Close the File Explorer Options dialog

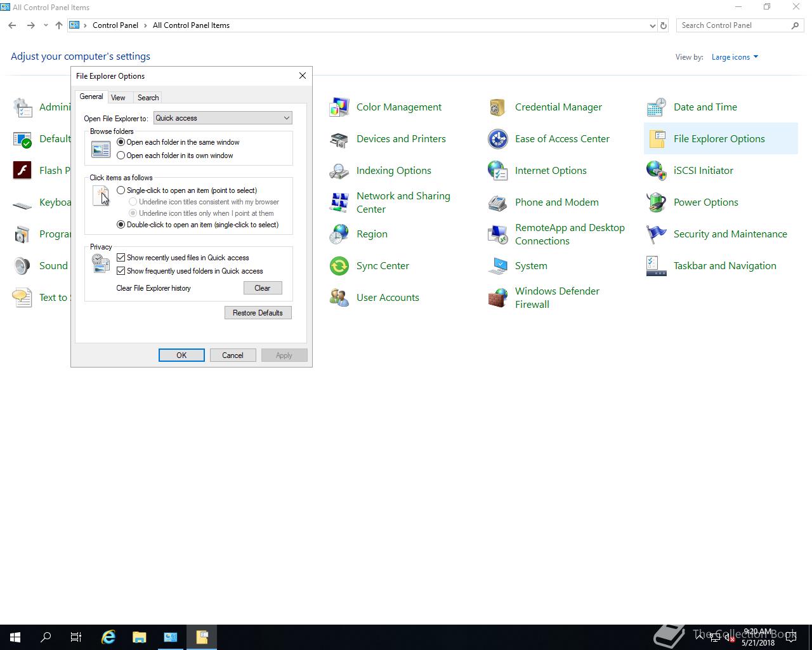(x=303, y=76)
